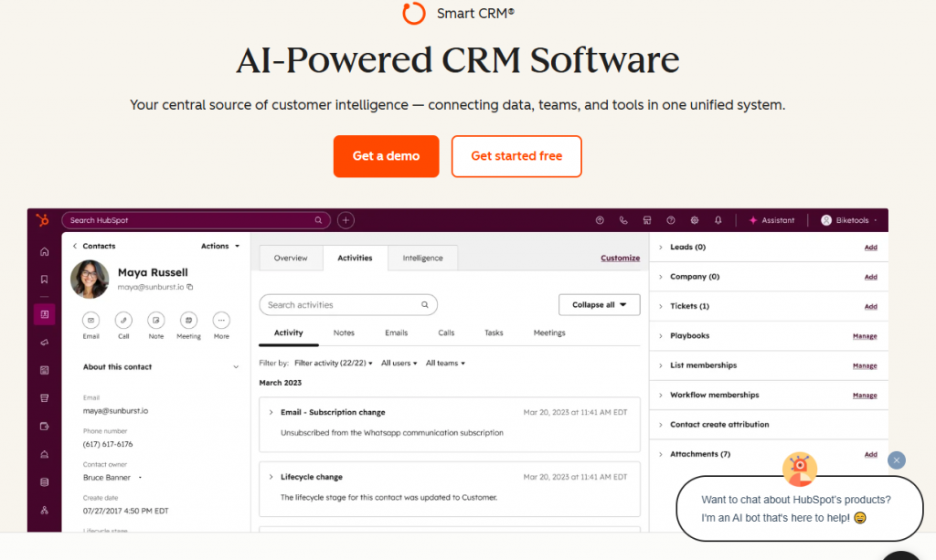Image resolution: width=936 pixels, height=560 pixels.
Task: Collapse the About this contact section
Action: (236, 366)
